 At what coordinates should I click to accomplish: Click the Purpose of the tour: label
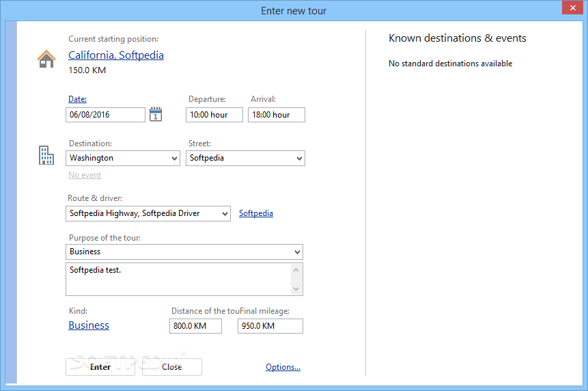[x=104, y=238]
